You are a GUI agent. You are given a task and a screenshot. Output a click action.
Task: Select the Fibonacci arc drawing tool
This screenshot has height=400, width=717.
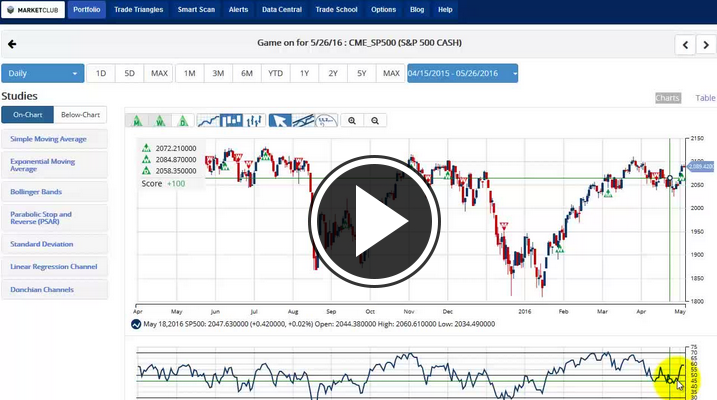point(326,121)
